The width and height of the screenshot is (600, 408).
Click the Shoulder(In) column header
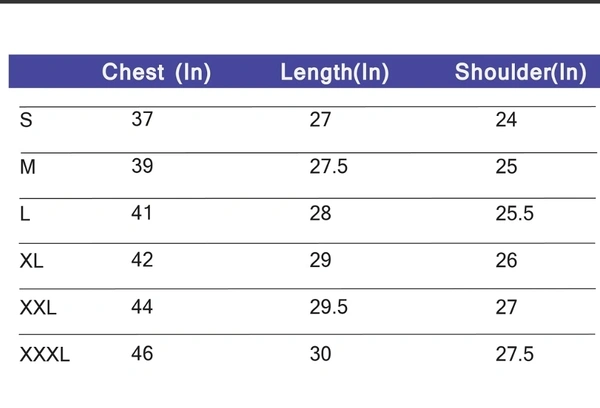click(520, 72)
